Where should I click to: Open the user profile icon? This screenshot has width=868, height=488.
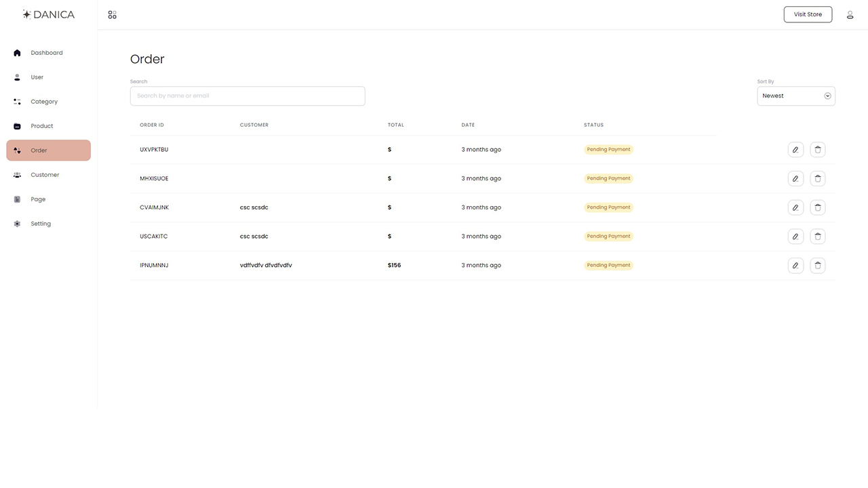pyautogui.click(x=850, y=14)
